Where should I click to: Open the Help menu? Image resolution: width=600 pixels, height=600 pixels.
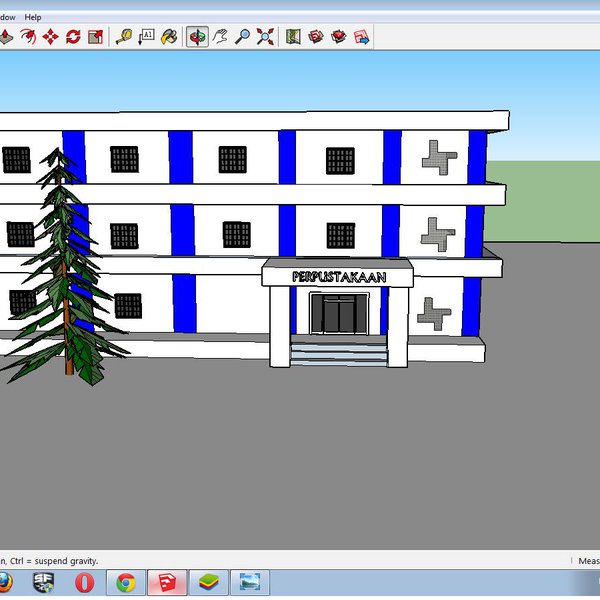coord(33,17)
